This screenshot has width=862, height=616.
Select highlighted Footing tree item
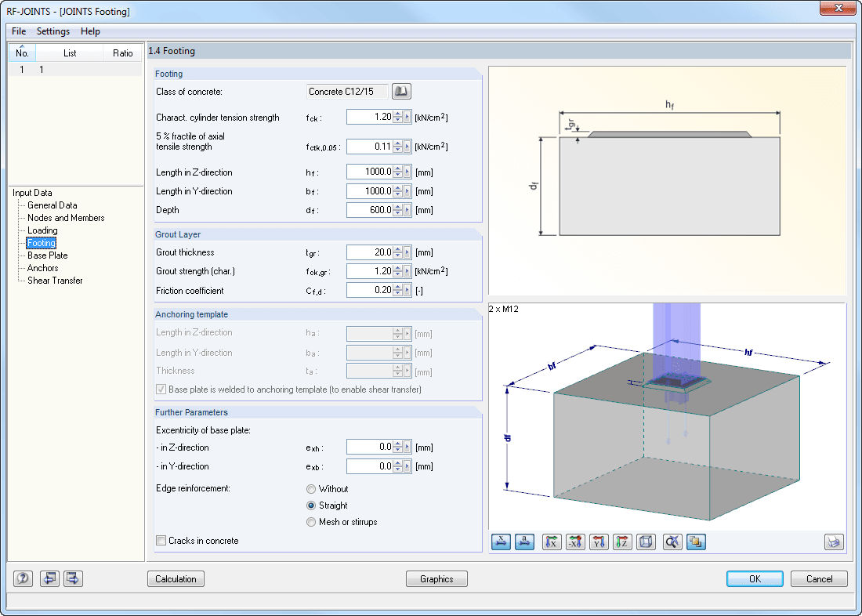point(42,243)
